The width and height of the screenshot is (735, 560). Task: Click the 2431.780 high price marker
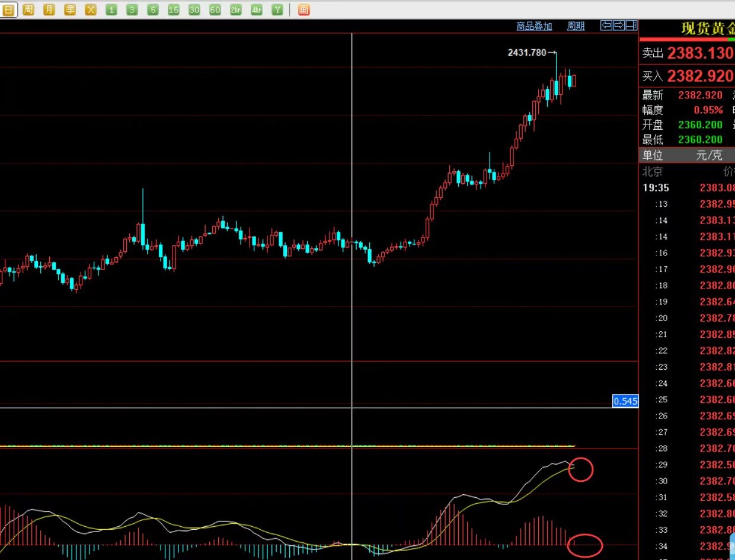527,53
